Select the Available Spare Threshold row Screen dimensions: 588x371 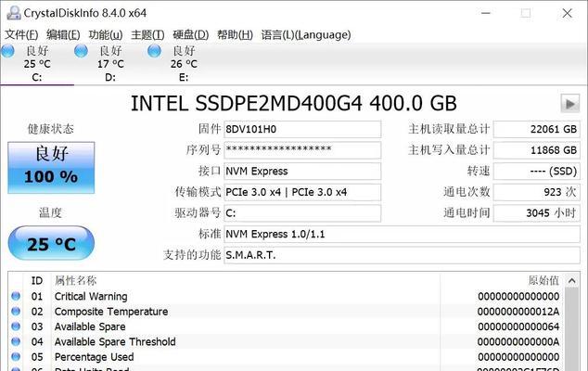(x=286, y=341)
